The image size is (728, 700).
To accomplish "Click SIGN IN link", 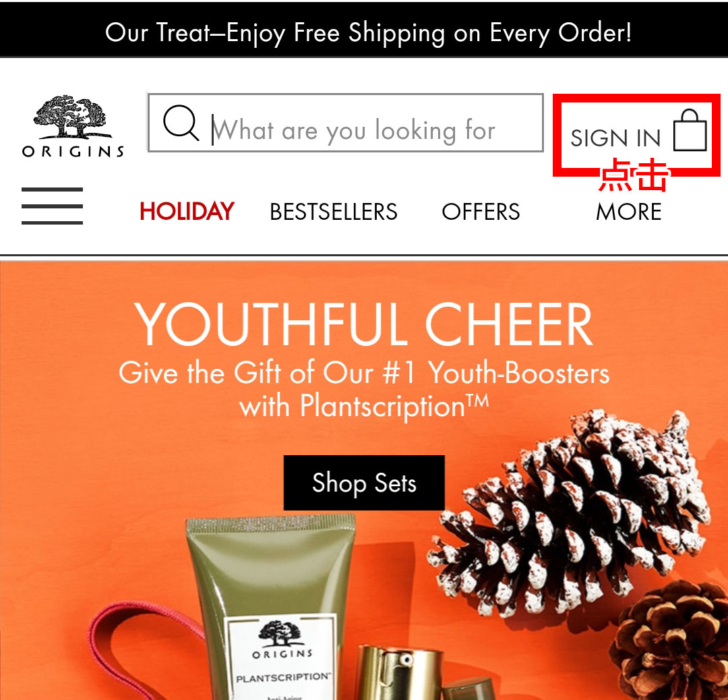I will 615,138.
